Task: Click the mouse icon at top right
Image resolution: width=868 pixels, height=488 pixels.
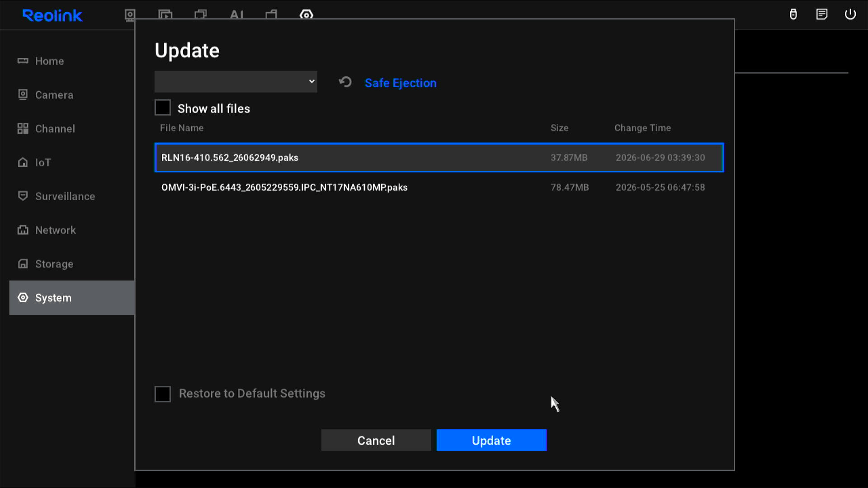Action: point(793,14)
